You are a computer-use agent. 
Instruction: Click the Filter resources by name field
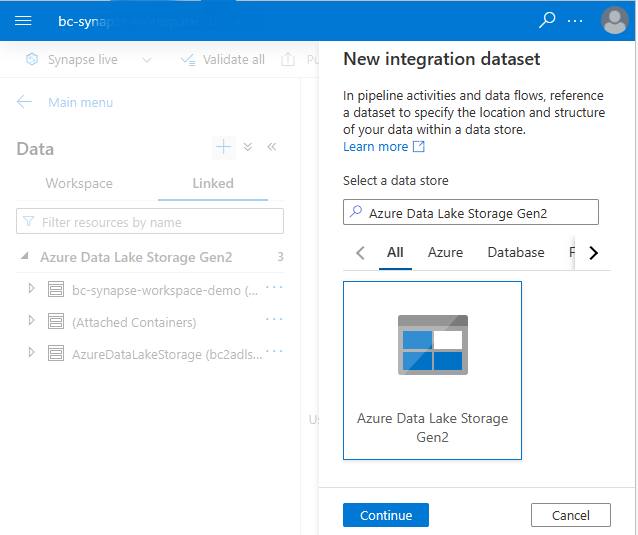pos(150,222)
